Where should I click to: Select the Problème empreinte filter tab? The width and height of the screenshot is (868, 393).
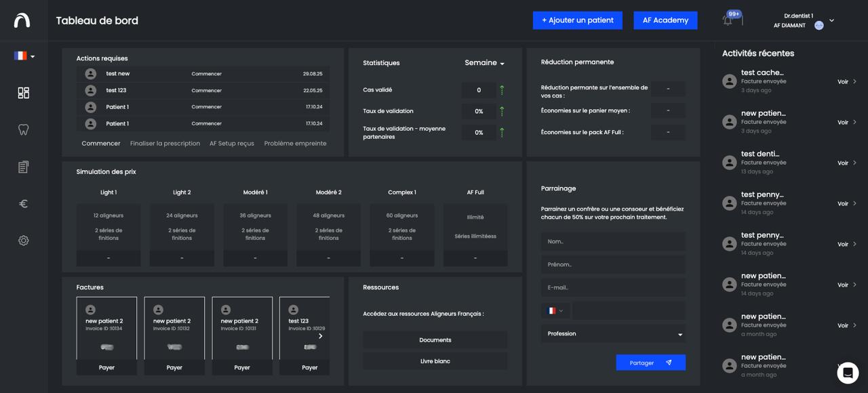[295, 143]
